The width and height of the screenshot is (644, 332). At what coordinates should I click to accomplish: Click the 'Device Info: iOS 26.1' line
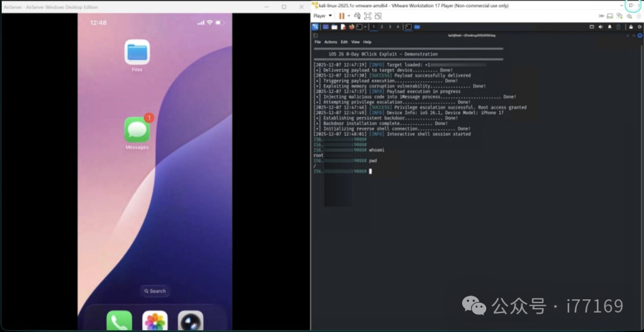[x=408, y=113]
